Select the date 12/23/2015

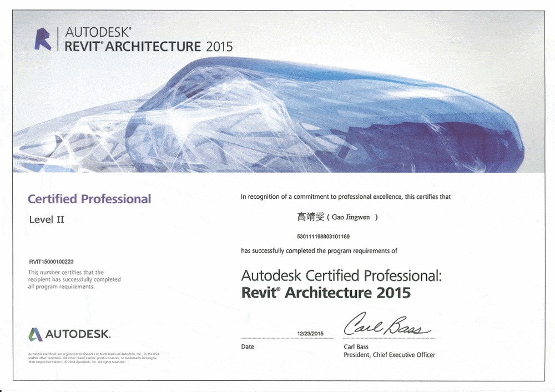point(311,334)
